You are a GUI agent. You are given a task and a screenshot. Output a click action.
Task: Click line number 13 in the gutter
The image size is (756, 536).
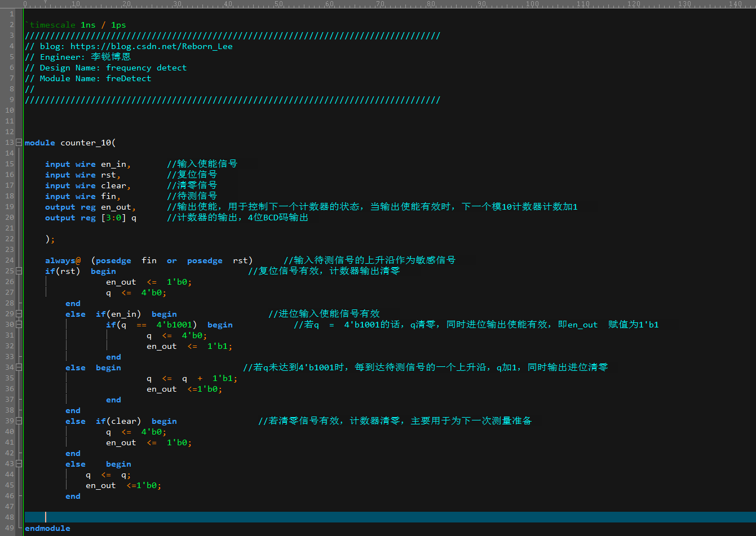10,143
